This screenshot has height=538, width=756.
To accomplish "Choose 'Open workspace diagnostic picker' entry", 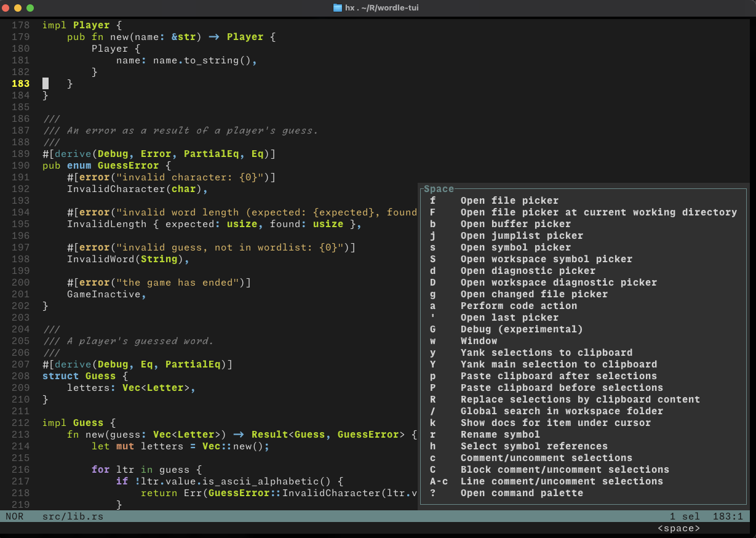I will (559, 283).
